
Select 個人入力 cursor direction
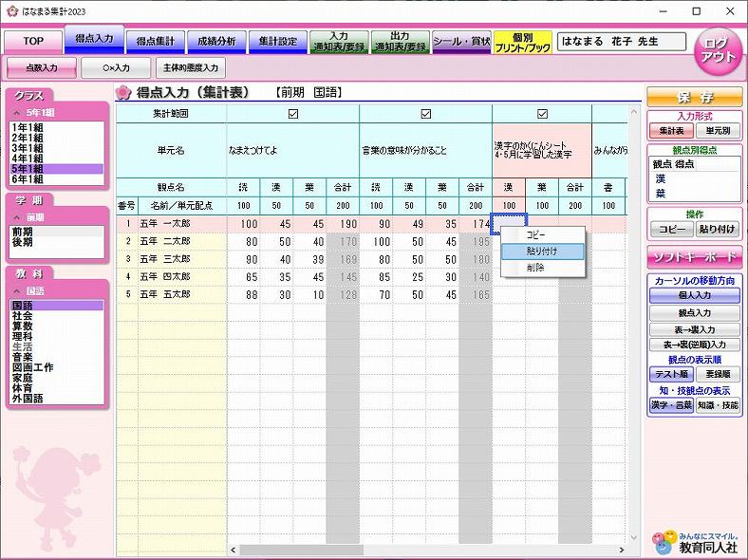(695, 295)
